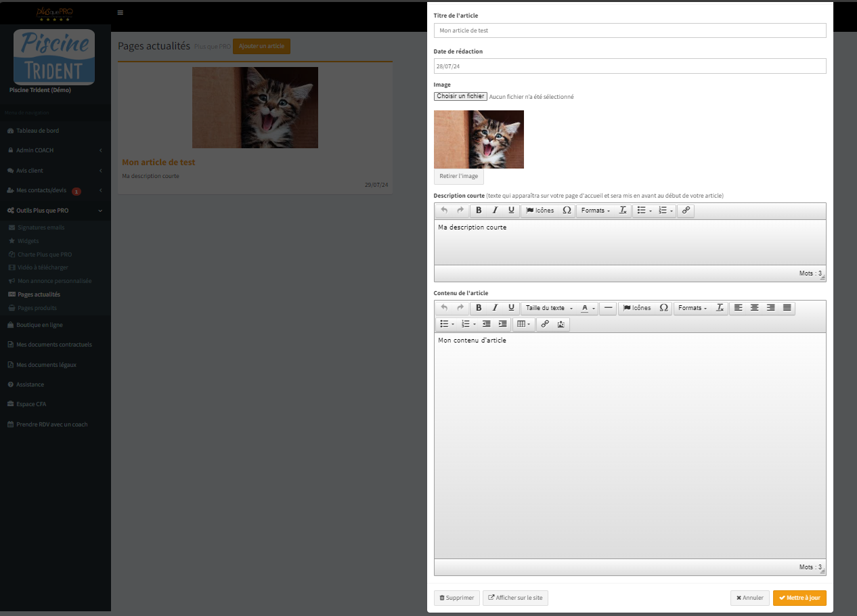This screenshot has height=616, width=857.
Task: Insert a link in Description courte editor
Action: [x=686, y=211]
